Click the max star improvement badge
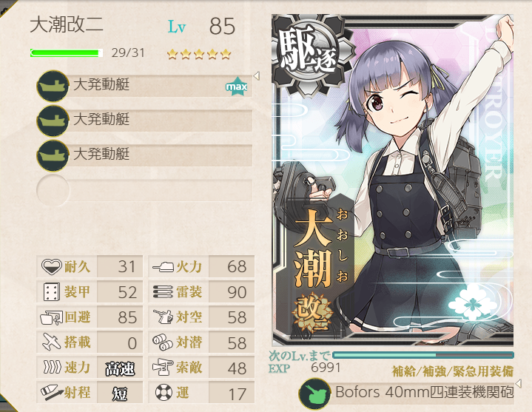532x412 pixels. [237, 87]
